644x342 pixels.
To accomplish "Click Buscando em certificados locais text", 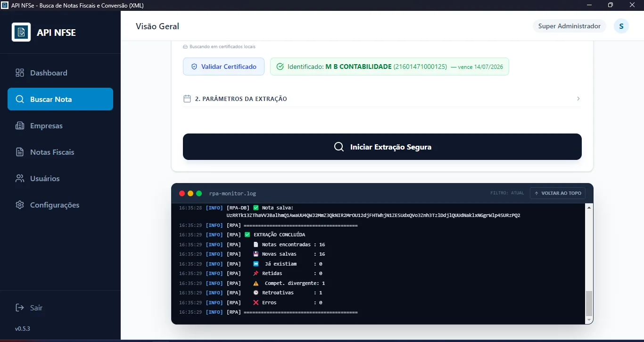I will [222, 47].
